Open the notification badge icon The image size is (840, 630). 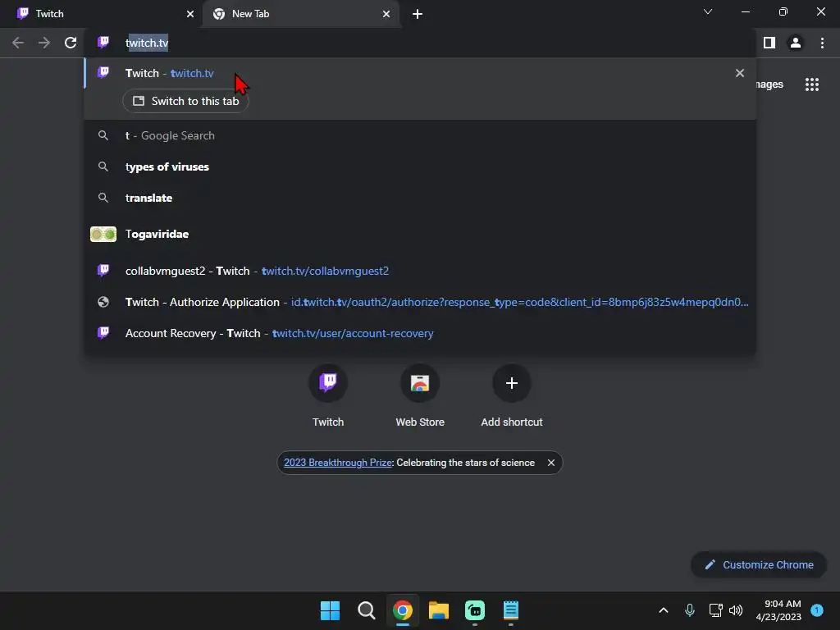[x=817, y=610]
